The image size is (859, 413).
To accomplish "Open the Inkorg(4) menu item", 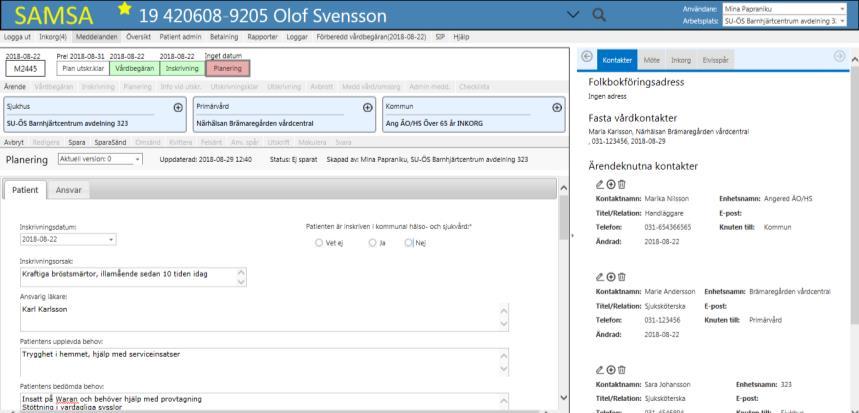I will point(53,37).
